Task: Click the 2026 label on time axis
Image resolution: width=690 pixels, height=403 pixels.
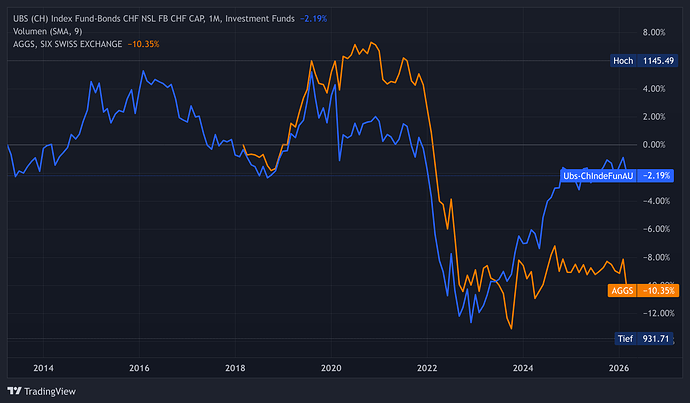Action: (x=619, y=368)
